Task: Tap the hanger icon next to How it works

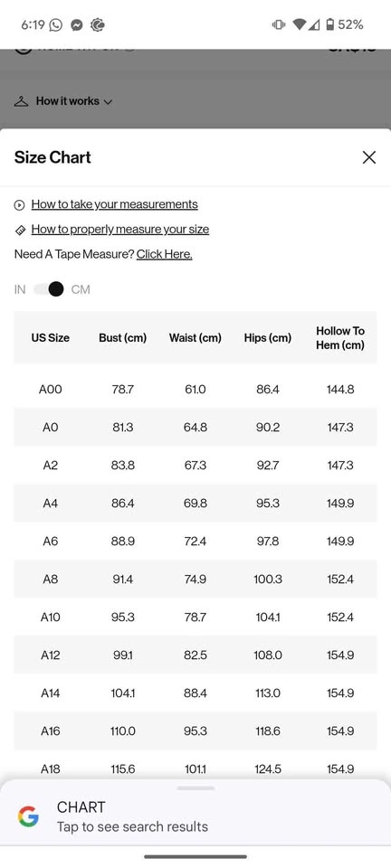Action: (21, 101)
